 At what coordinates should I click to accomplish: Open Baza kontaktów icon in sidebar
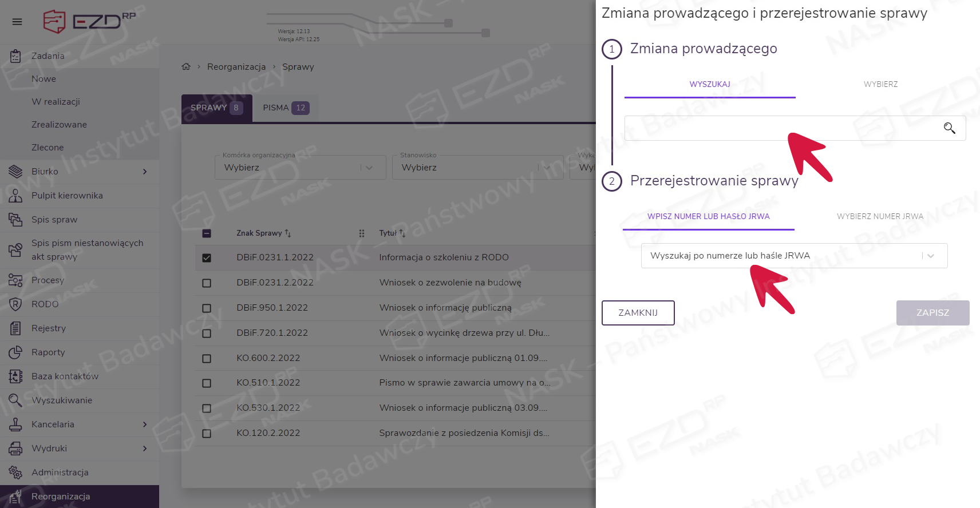(15, 376)
